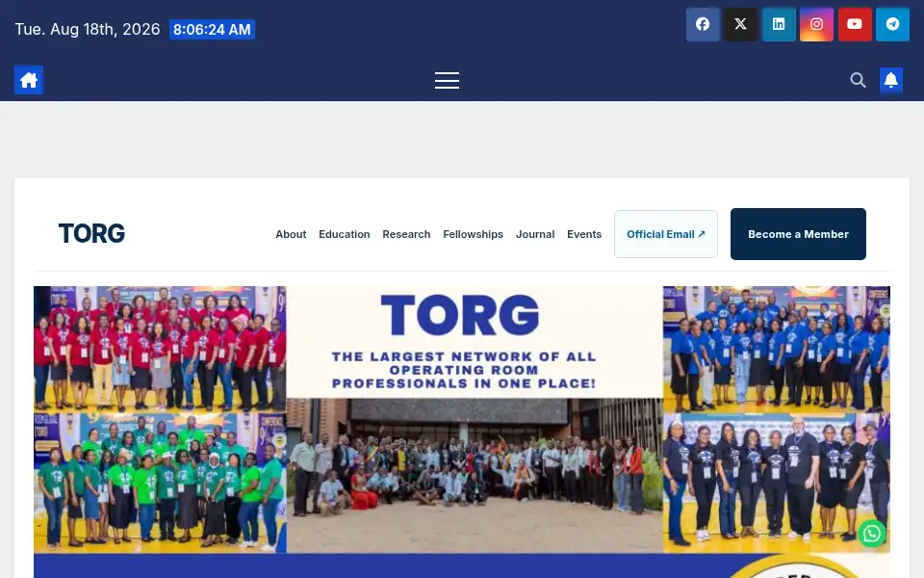Click the green-shirt group photo

[160, 483]
